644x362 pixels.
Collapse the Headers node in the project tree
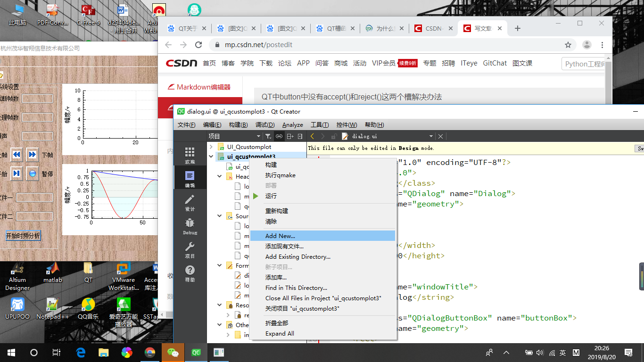coord(219,176)
